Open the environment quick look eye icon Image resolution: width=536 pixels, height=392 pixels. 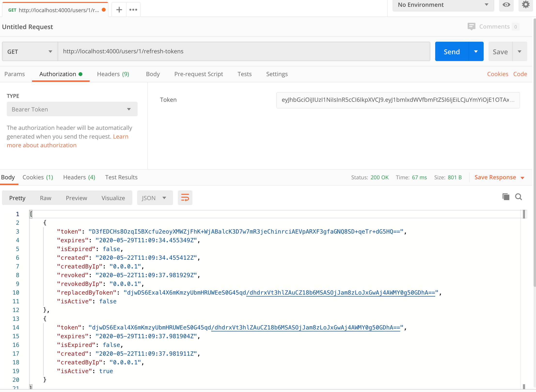pyautogui.click(x=506, y=5)
